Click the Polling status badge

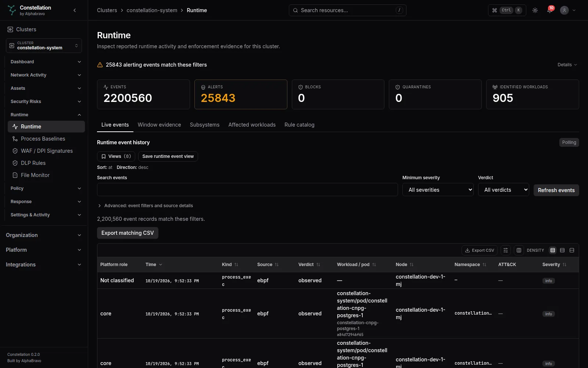(569, 142)
